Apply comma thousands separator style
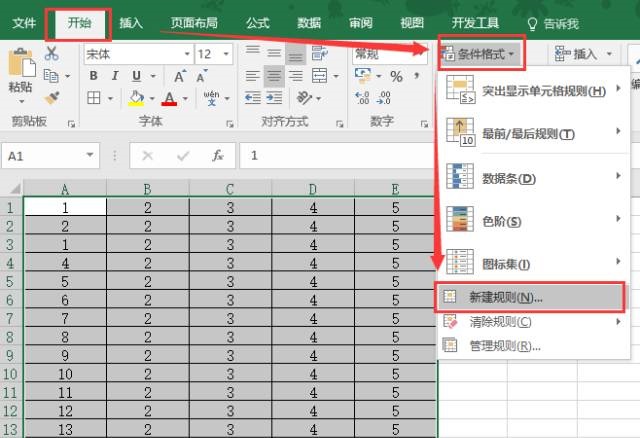 417,76
